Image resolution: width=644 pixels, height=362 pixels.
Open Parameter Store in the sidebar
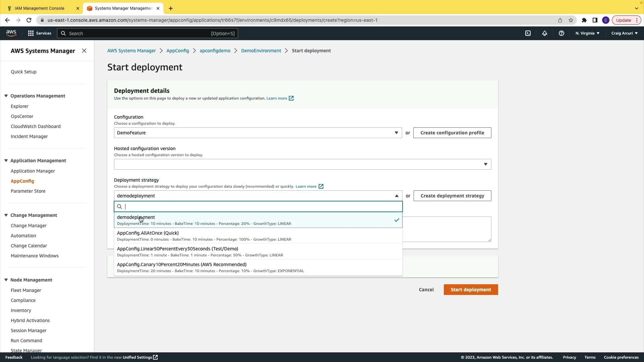[28, 191]
